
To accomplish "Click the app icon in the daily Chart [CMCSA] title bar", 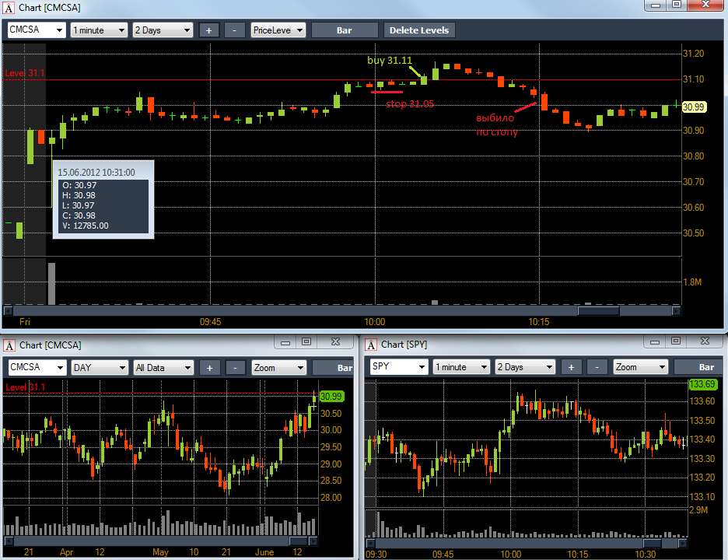I will (x=9, y=345).
